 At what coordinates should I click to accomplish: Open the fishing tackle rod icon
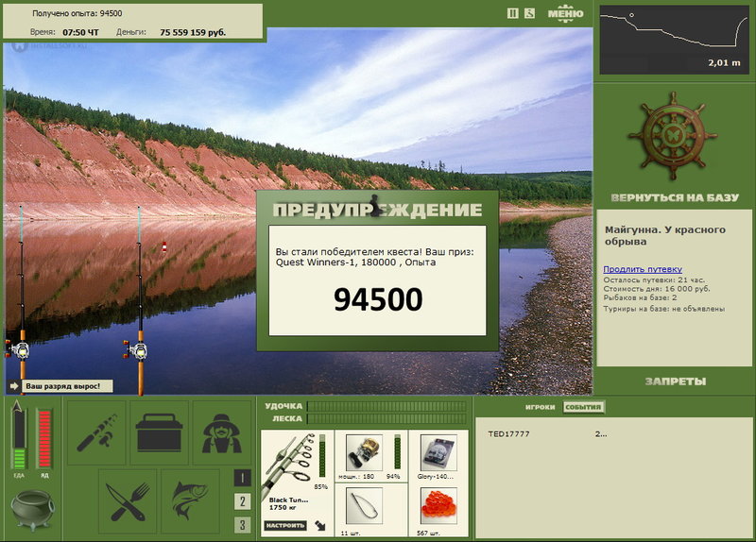coord(96,432)
